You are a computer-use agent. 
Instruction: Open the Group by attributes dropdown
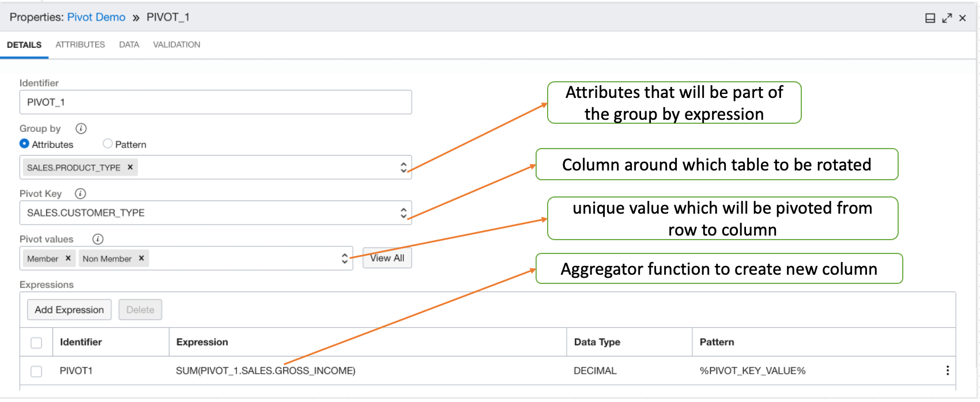[x=403, y=167]
